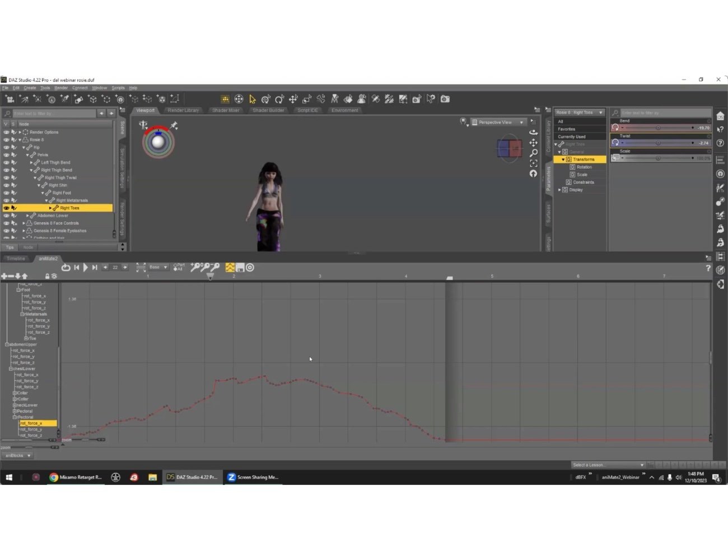Screen dimensions: 728x560
Task: Open the Window menu
Action: (x=99, y=87)
